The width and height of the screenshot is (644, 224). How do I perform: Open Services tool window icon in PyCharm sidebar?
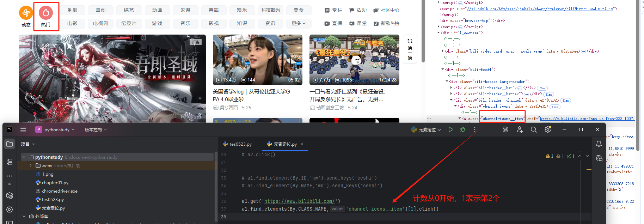tap(10, 210)
